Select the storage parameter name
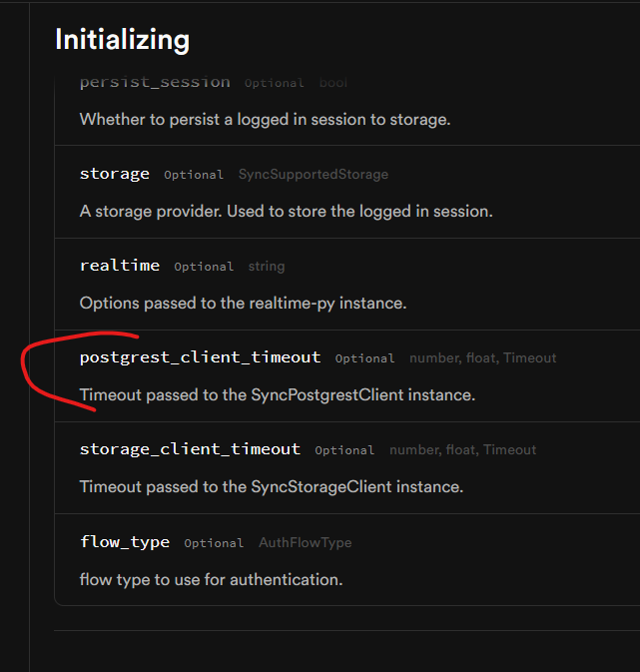 115,174
